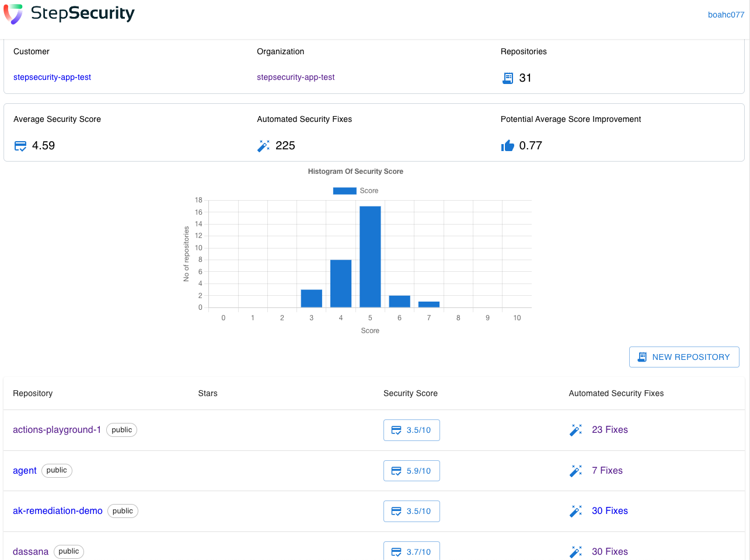Click the Average Security Score card icon

(x=20, y=146)
